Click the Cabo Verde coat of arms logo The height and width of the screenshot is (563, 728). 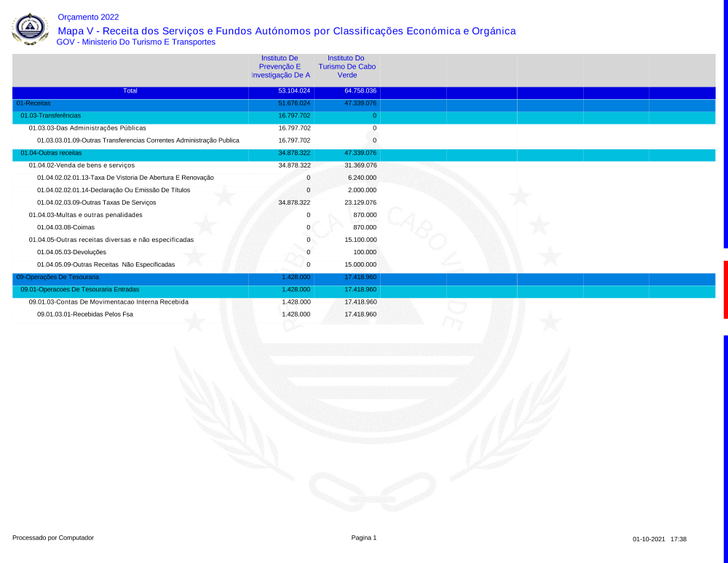30,29
